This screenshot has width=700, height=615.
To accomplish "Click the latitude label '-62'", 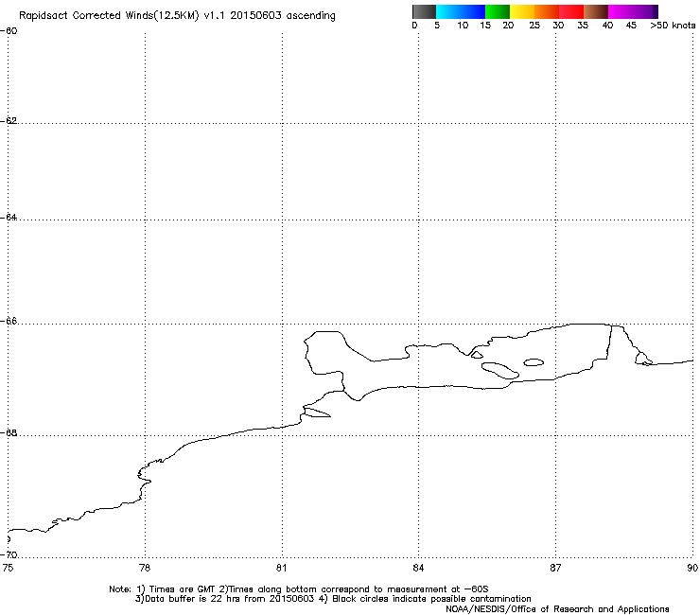I will [9, 120].
